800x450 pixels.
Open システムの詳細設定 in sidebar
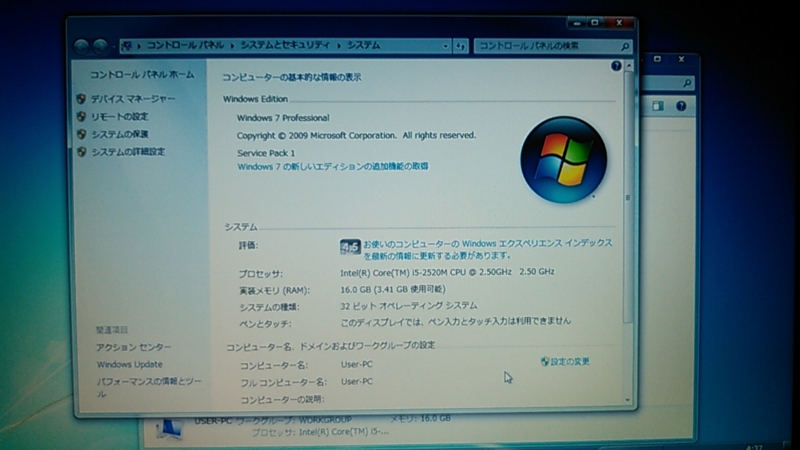[x=128, y=152]
